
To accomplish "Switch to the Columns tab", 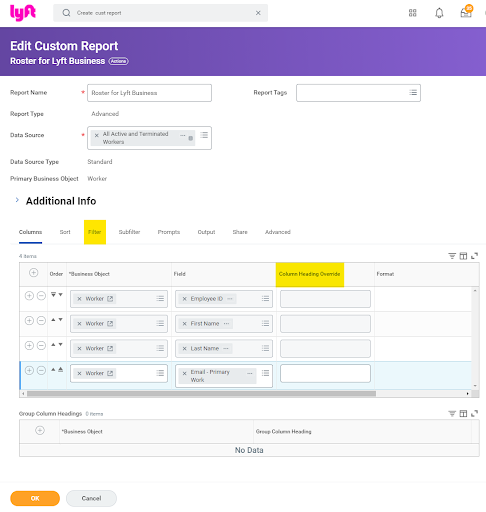I will tap(30, 232).
